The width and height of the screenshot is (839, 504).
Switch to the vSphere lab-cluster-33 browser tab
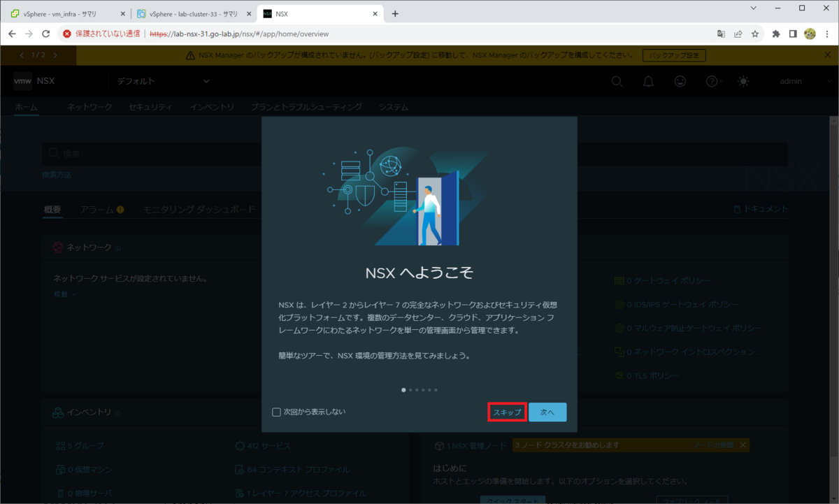click(x=192, y=13)
